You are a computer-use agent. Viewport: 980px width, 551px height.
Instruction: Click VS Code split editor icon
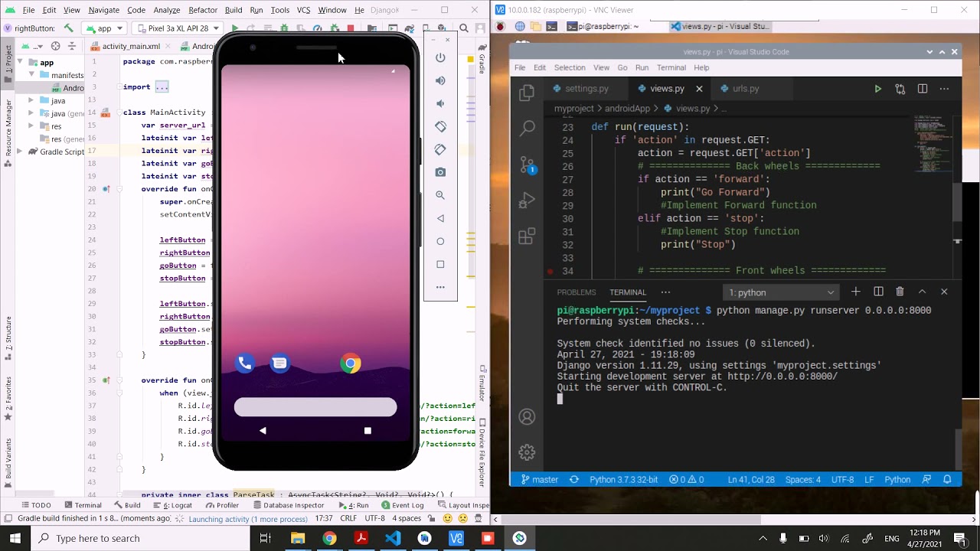pyautogui.click(x=923, y=89)
